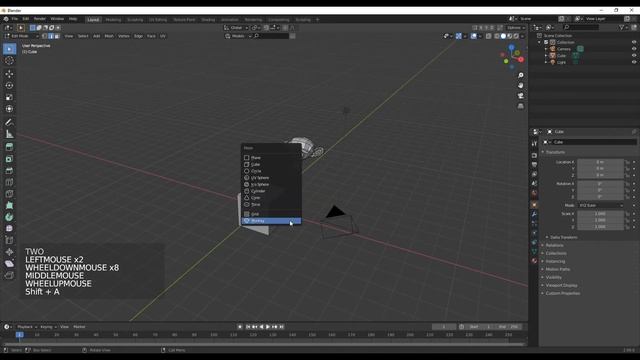
Task: Select the Knife tool
Action: 9,194
